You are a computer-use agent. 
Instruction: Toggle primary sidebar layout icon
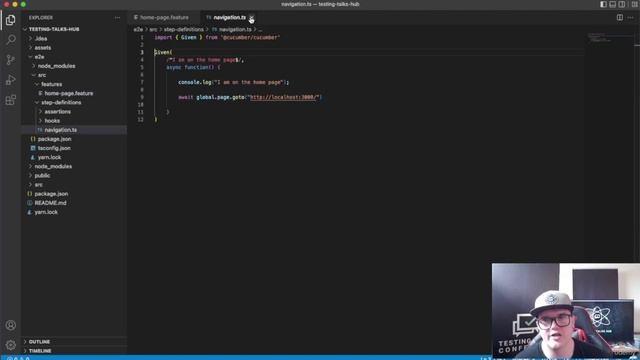[x=603, y=4]
